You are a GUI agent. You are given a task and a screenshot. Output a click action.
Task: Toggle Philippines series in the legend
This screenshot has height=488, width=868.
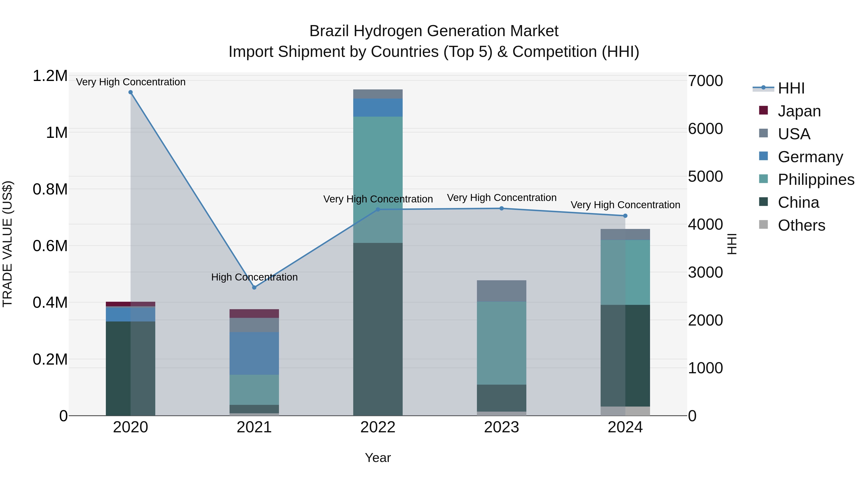coord(807,179)
